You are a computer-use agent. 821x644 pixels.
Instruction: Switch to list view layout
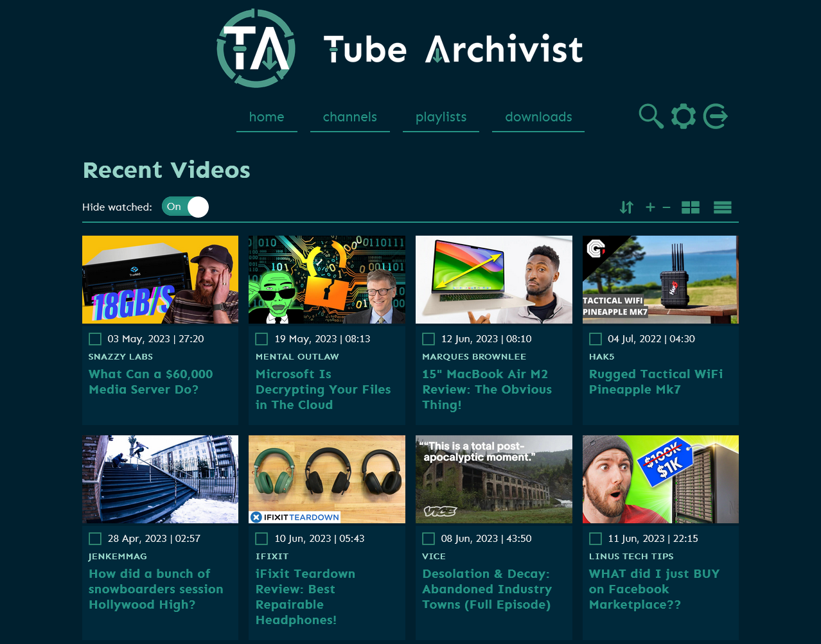coord(723,207)
